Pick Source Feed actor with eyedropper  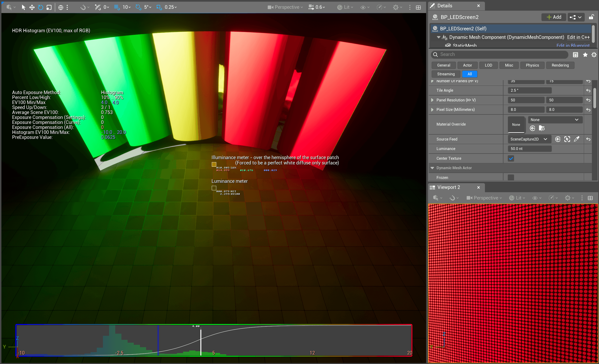pyautogui.click(x=577, y=139)
